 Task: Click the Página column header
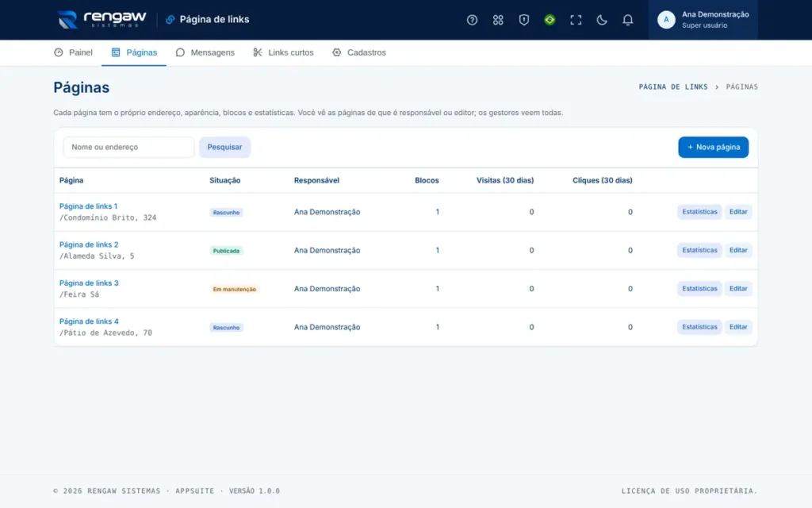[71, 180]
